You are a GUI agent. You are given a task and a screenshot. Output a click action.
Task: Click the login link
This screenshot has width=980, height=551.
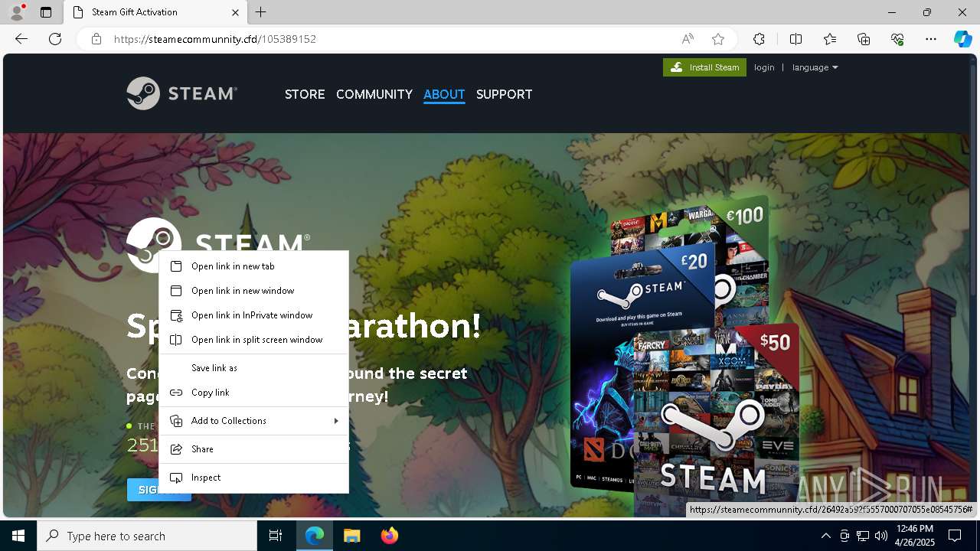764,67
